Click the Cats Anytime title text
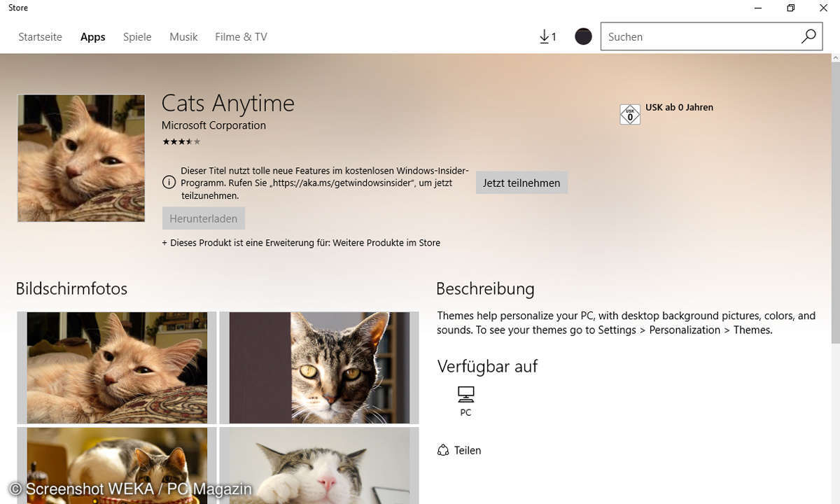Screen dimensions: 840x504 tap(228, 103)
